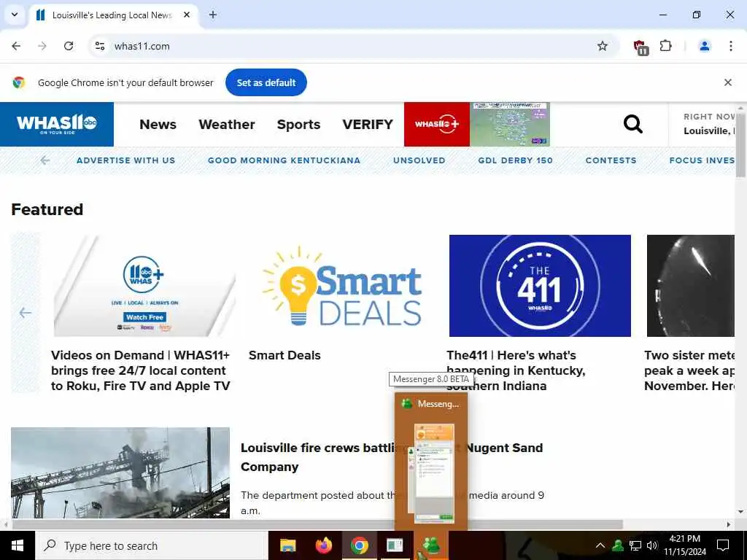Open File Explorer from the taskbar
747x560 pixels.
[x=287, y=545]
